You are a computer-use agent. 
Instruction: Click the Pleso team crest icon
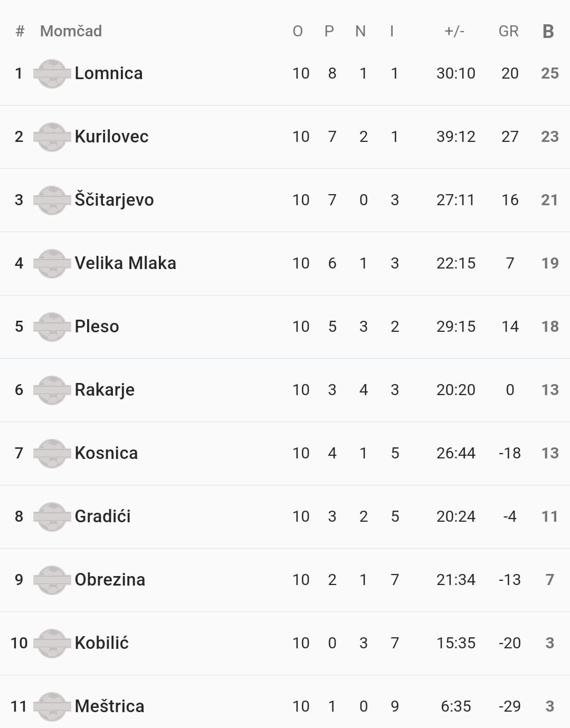pos(52,327)
